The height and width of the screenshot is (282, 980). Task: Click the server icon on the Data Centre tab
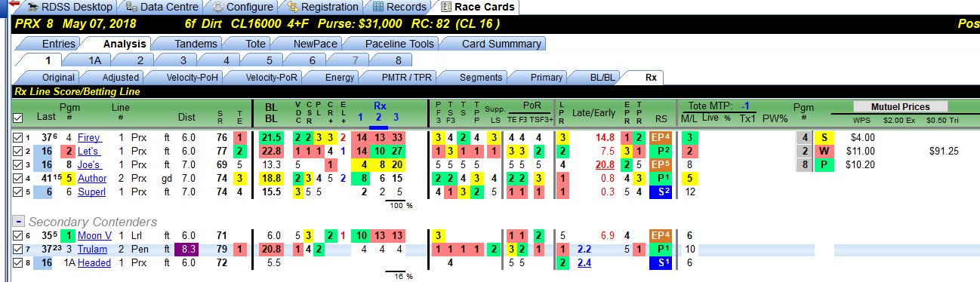(x=132, y=7)
